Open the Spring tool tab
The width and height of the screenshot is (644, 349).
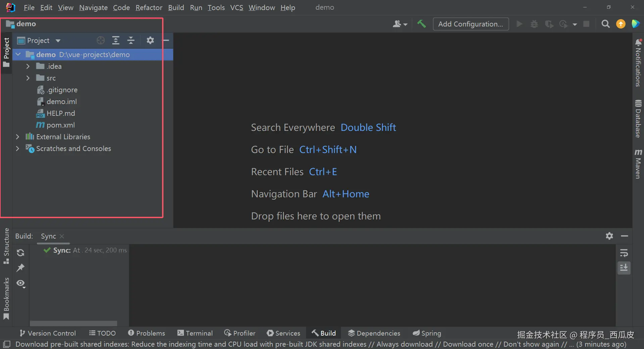tap(427, 333)
